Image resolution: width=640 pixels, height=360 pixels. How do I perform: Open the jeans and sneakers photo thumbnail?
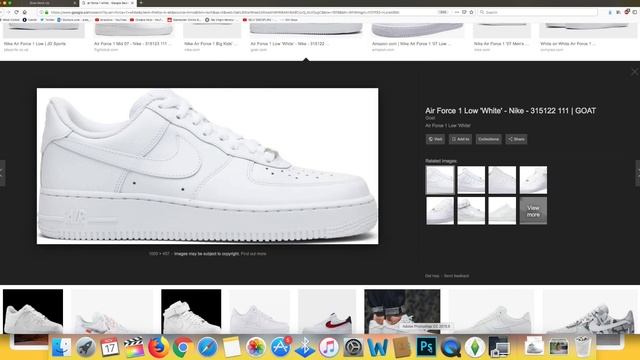[402, 311]
